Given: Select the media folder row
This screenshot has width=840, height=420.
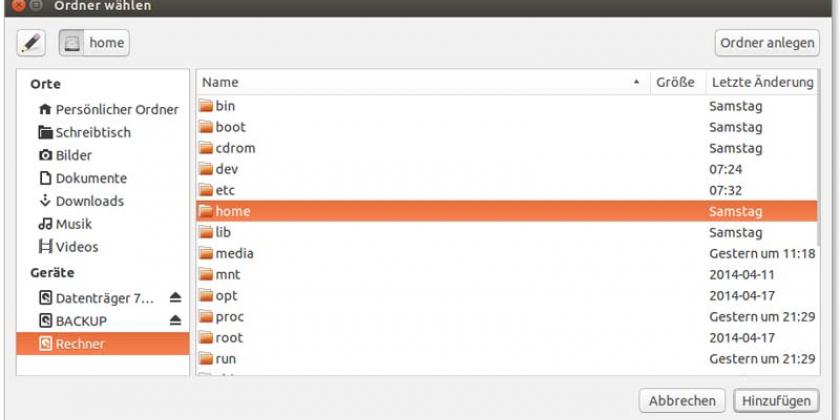Looking at the screenshot, I should (x=234, y=253).
